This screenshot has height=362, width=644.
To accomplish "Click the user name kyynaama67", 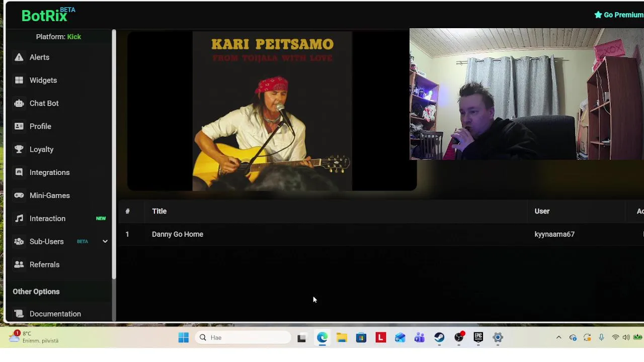I will click(554, 234).
